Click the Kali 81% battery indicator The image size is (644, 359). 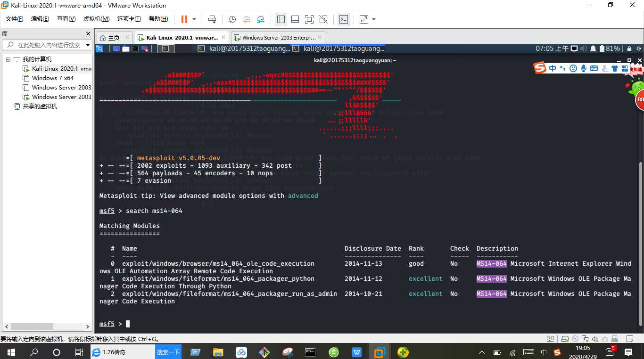pos(610,49)
